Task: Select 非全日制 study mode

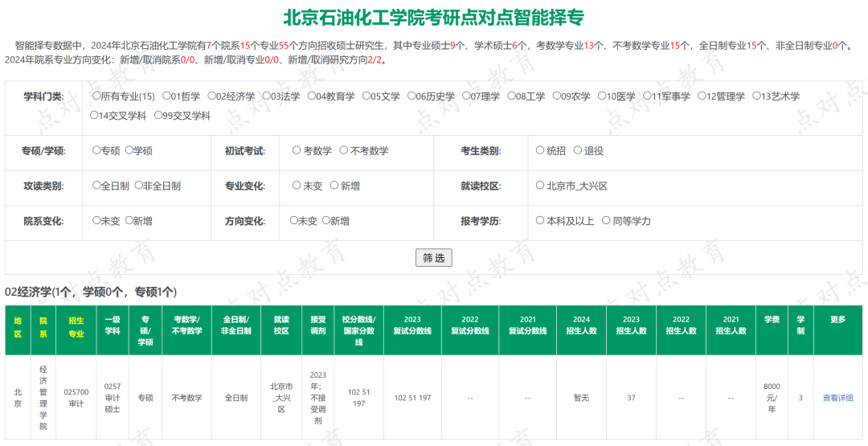Action: pyautogui.click(x=139, y=186)
